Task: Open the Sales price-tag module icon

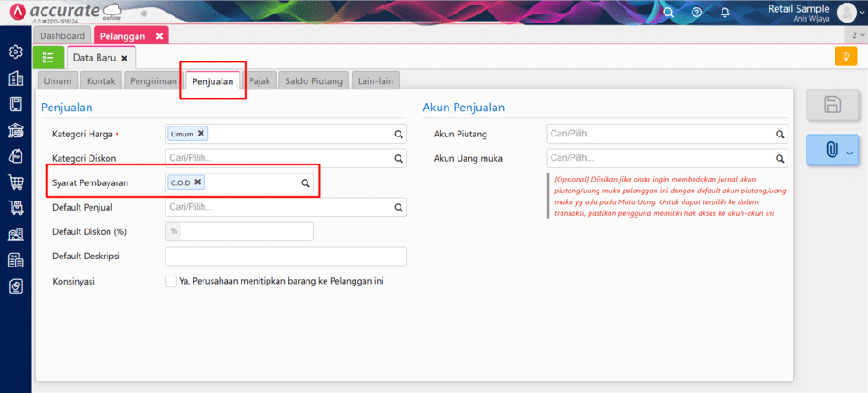Action: point(15,156)
